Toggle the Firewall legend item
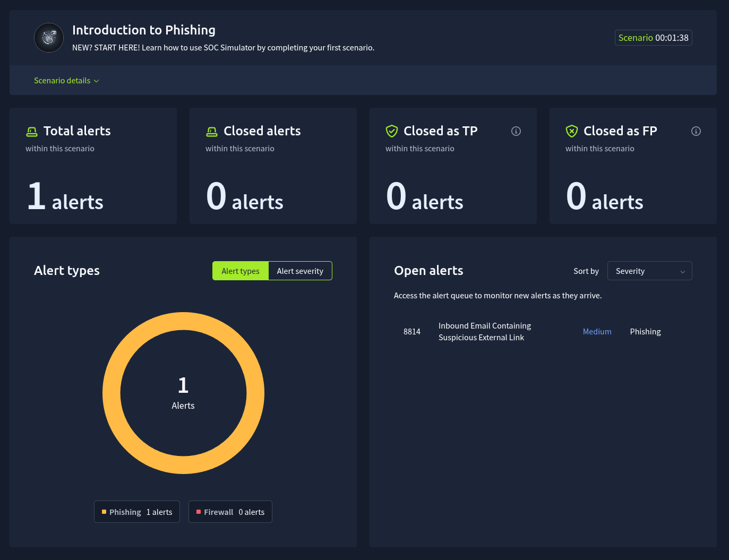The width and height of the screenshot is (729, 560). (x=230, y=512)
